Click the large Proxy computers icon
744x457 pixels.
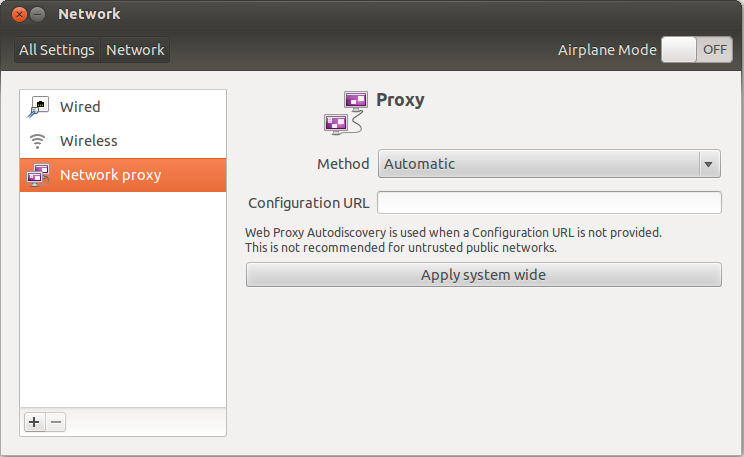click(x=346, y=113)
